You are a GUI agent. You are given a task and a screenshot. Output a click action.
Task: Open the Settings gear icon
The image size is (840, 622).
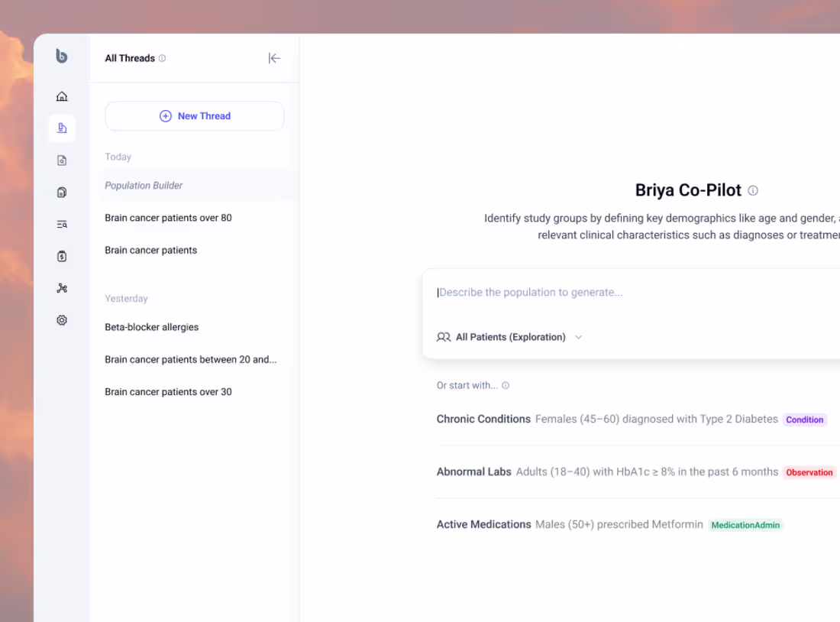click(x=61, y=320)
